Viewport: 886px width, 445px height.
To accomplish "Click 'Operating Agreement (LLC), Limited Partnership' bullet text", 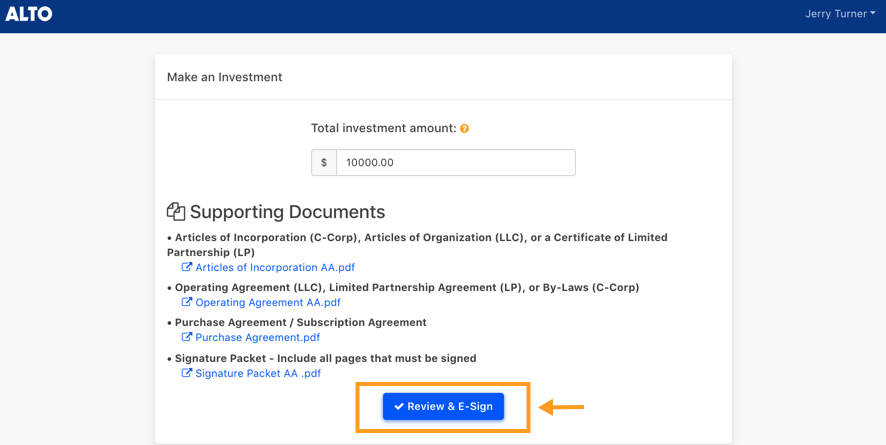I will tap(407, 287).
